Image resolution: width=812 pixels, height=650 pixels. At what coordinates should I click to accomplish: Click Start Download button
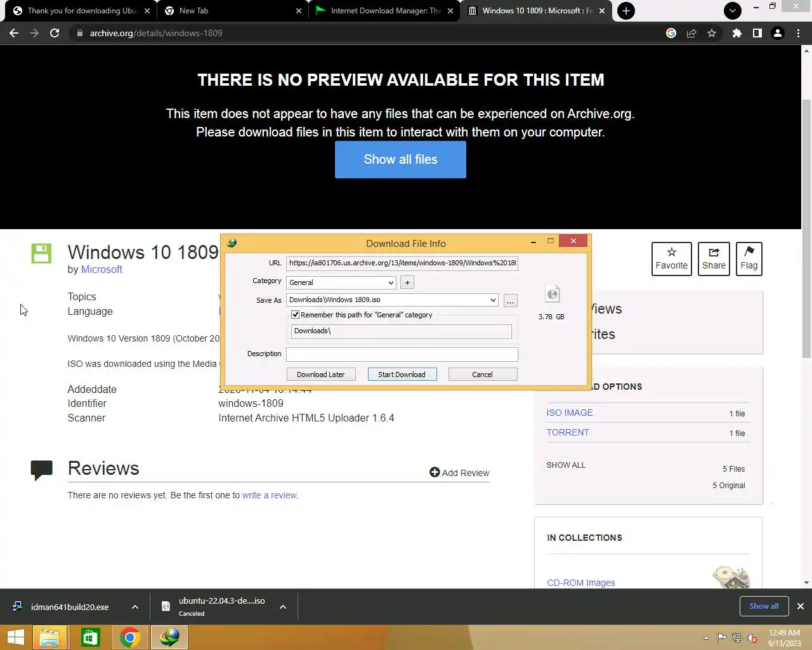click(402, 375)
